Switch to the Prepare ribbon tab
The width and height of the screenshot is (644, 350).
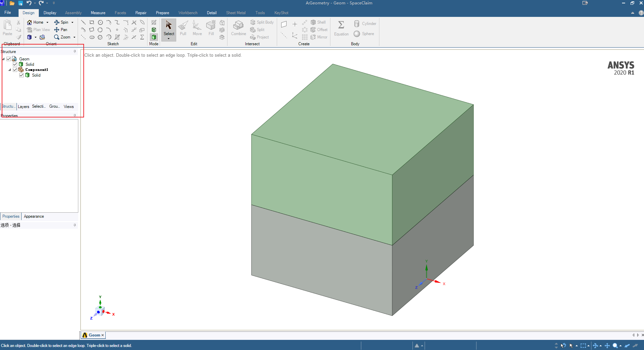click(162, 13)
